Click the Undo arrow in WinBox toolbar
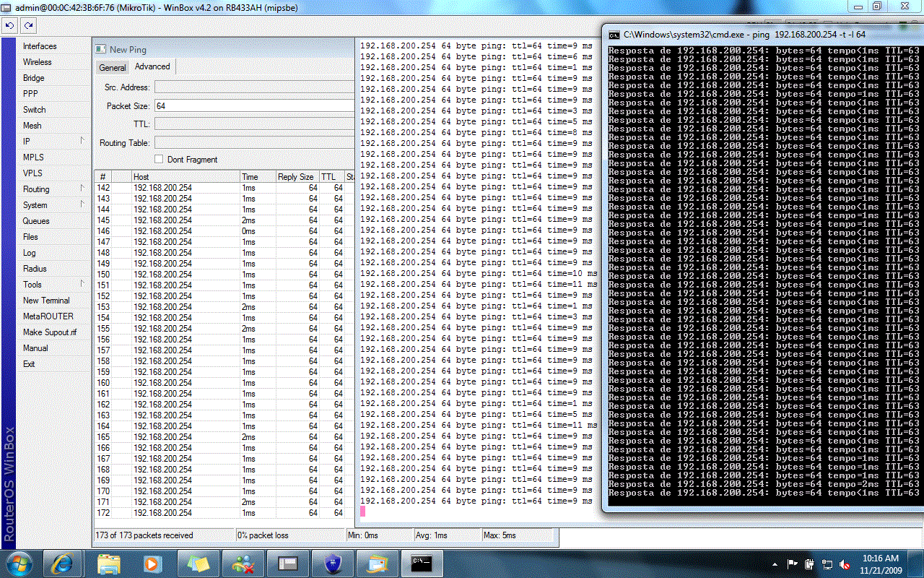924x578 pixels. click(x=9, y=25)
